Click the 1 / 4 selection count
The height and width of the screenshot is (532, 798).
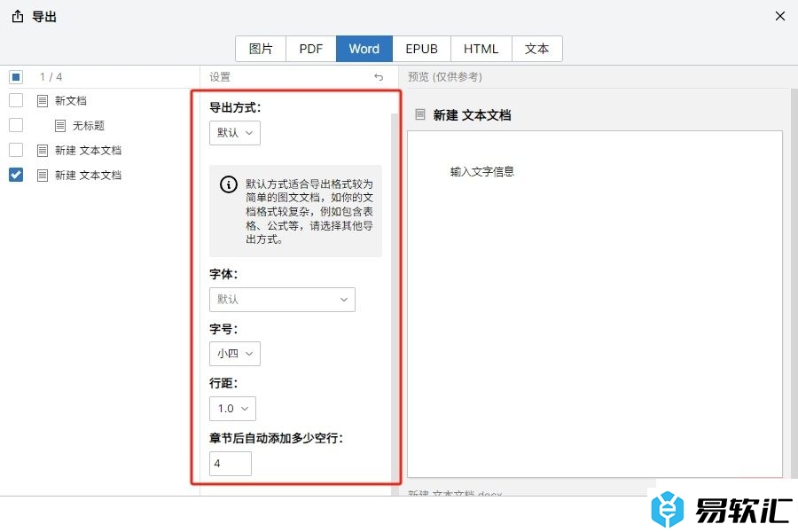(51, 77)
